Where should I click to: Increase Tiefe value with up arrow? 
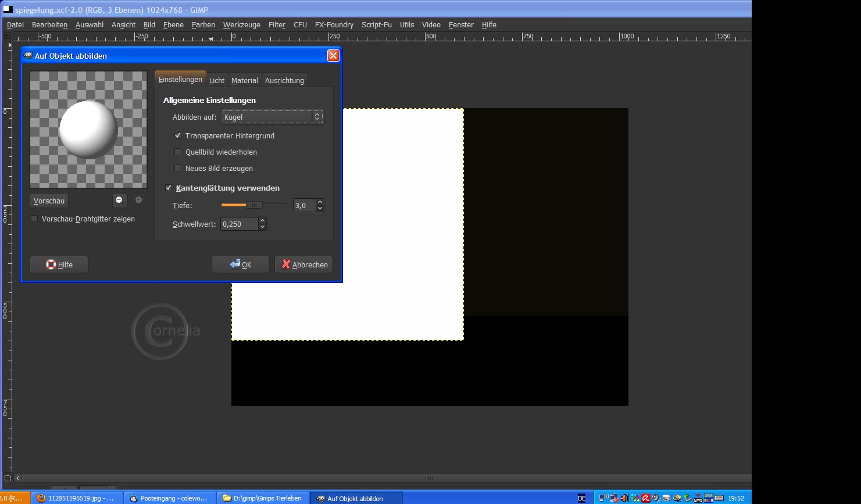[320, 202]
